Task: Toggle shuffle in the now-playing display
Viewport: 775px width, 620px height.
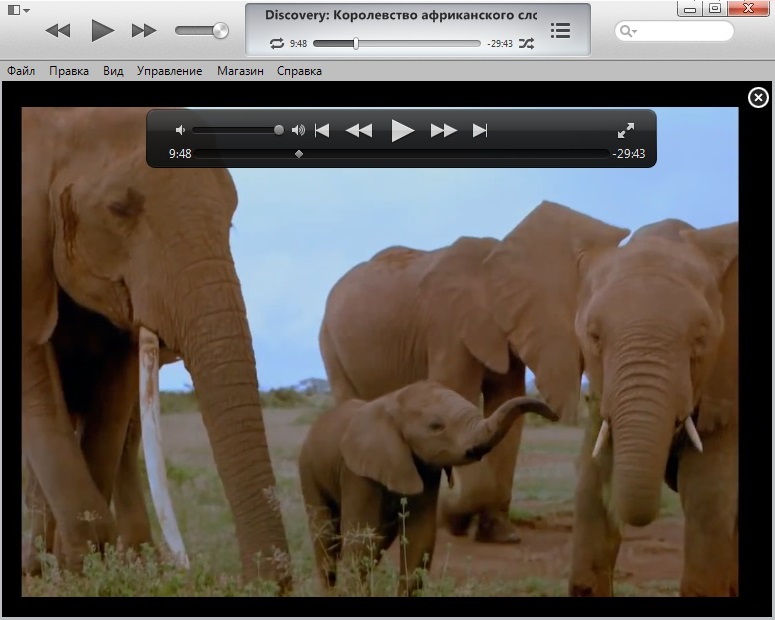Action: click(526, 44)
